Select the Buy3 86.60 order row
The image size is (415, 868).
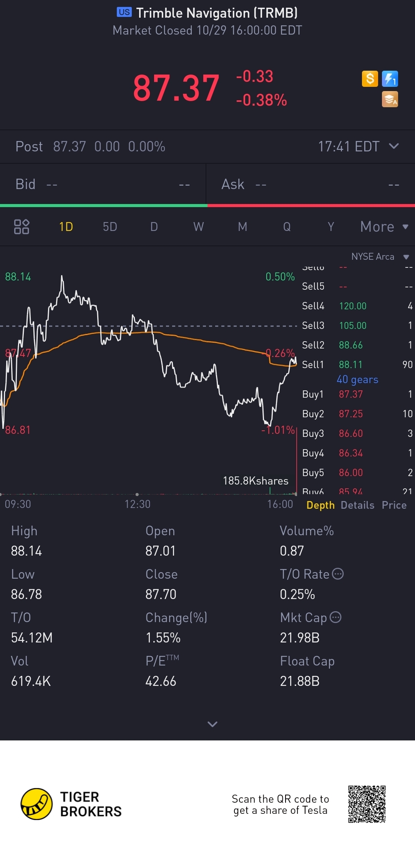(x=357, y=433)
